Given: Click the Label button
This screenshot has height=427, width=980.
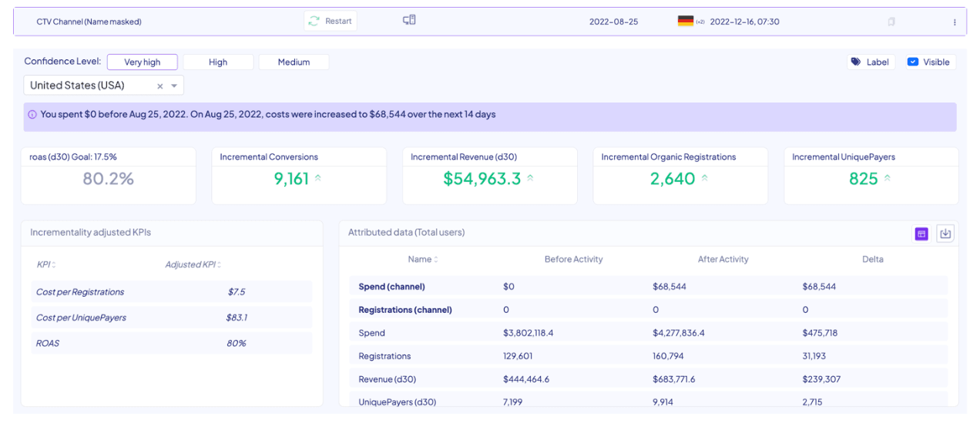Looking at the screenshot, I should click(x=871, y=62).
